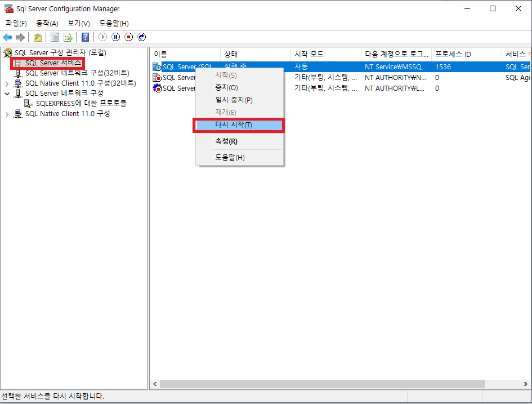Select the running SQL Server service icon, process 1536
The height and width of the screenshot is (404, 532).
[157, 67]
